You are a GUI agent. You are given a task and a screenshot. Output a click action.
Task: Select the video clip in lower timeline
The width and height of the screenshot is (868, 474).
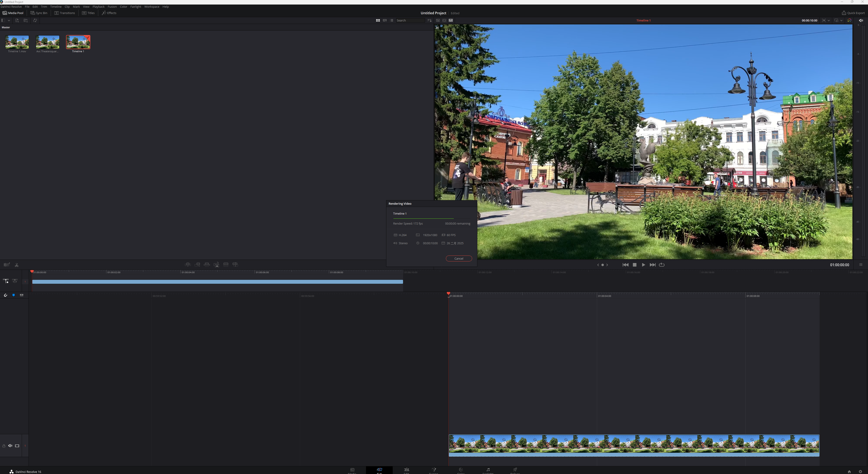tap(634, 445)
